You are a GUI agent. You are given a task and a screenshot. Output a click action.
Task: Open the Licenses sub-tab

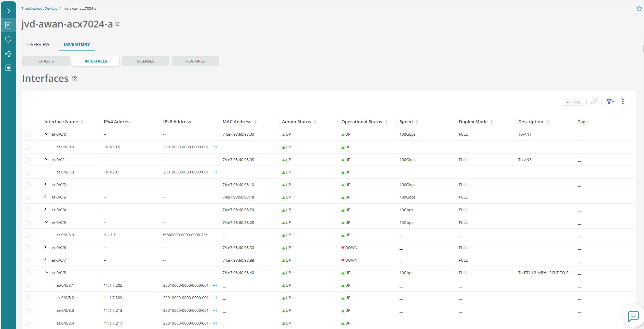145,61
